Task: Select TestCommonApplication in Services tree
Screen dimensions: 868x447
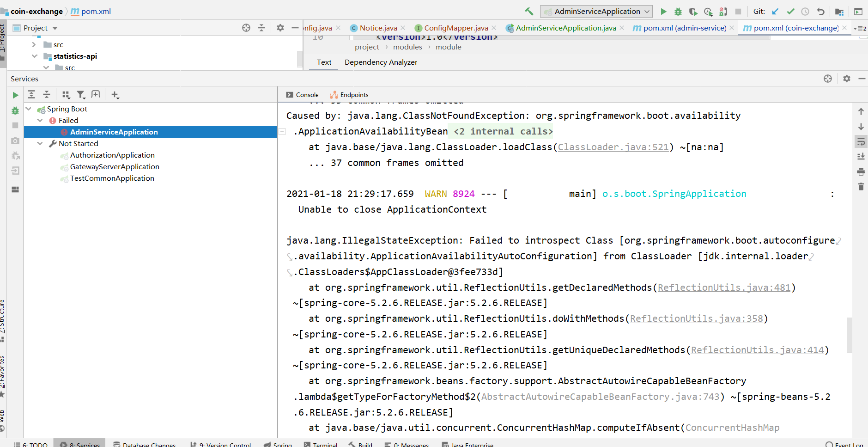Action: click(112, 178)
